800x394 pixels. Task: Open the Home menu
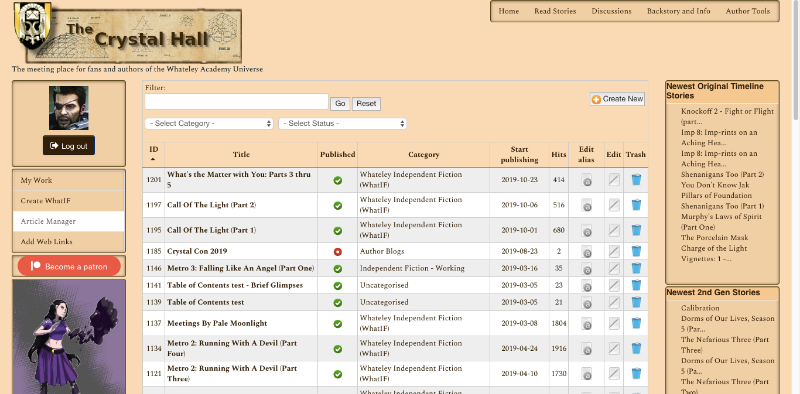[x=509, y=11]
